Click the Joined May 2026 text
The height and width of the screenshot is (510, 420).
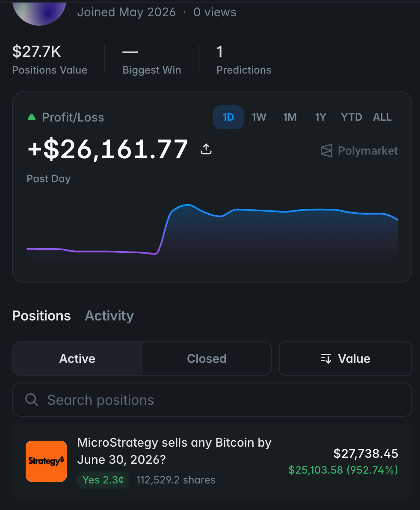click(127, 12)
